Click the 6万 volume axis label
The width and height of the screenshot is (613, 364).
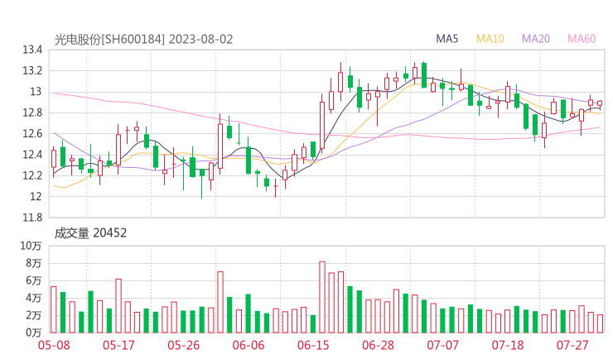pyautogui.click(x=34, y=280)
